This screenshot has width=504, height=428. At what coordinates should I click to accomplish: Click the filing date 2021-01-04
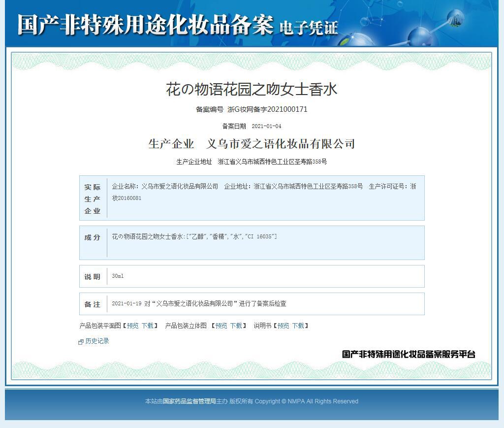coord(266,127)
